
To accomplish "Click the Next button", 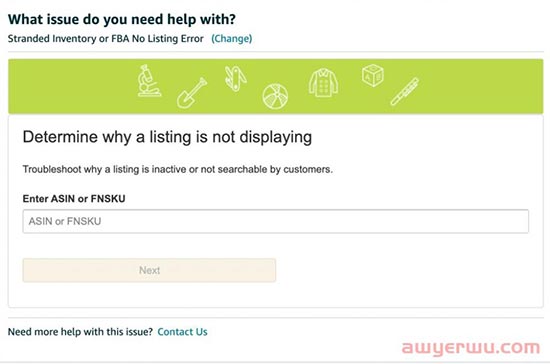I will (x=149, y=270).
